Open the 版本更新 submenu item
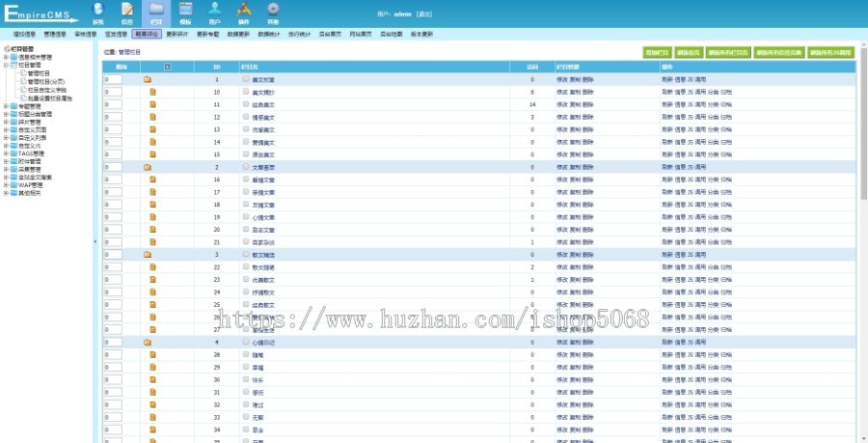The width and height of the screenshot is (868, 443). (x=421, y=34)
